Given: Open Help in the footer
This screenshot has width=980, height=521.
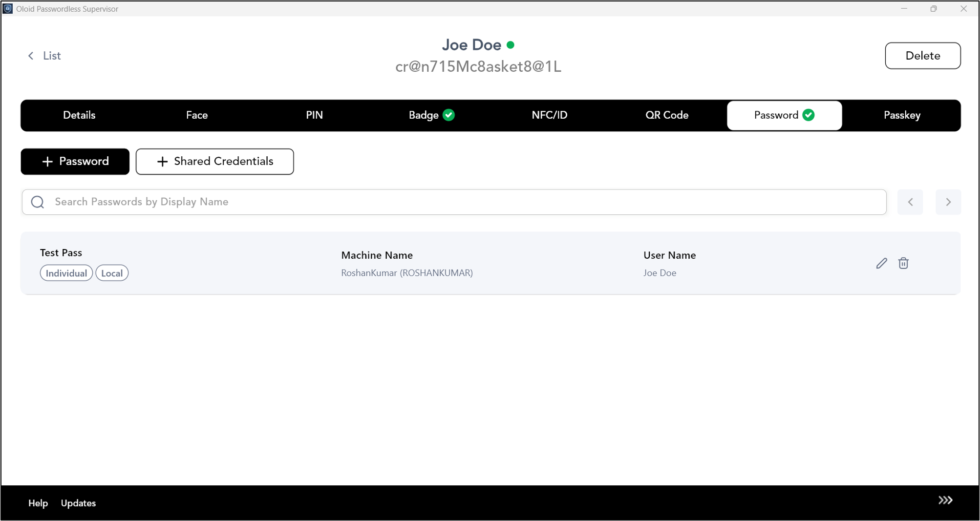Looking at the screenshot, I should coord(38,503).
